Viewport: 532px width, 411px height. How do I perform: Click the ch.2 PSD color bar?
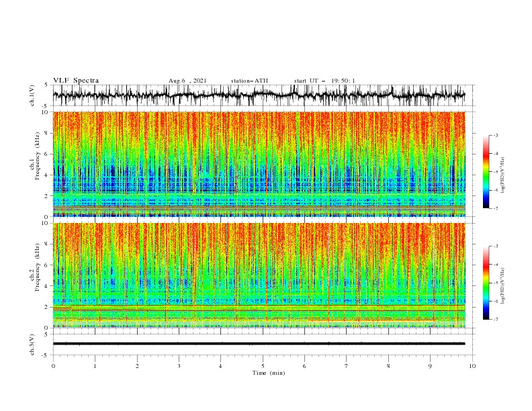[x=486, y=283]
